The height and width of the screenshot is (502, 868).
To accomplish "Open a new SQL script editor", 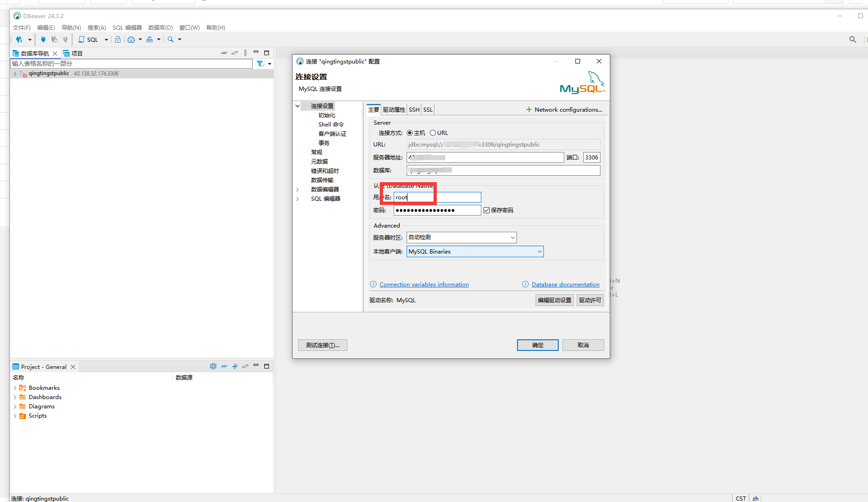I will [89, 39].
